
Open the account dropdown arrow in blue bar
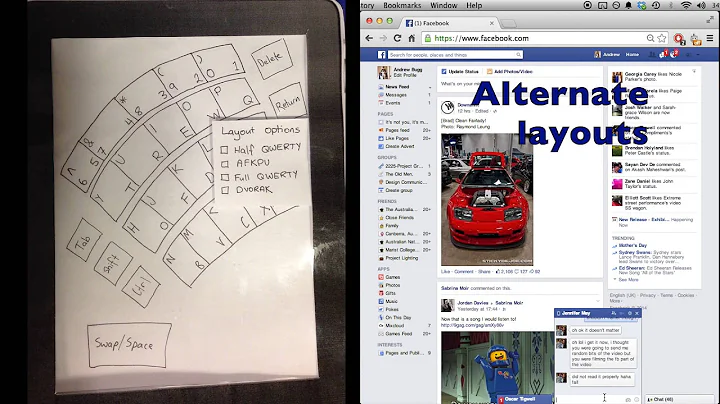tap(698, 55)
